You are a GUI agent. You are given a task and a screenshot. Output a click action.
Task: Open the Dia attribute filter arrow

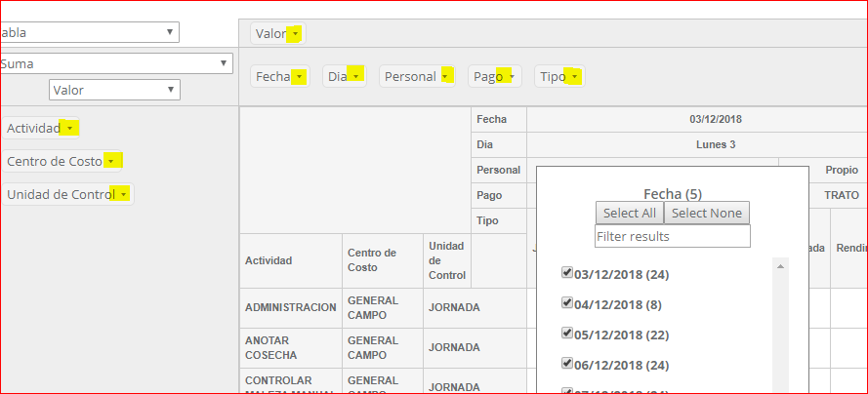[x=357, y=77]
